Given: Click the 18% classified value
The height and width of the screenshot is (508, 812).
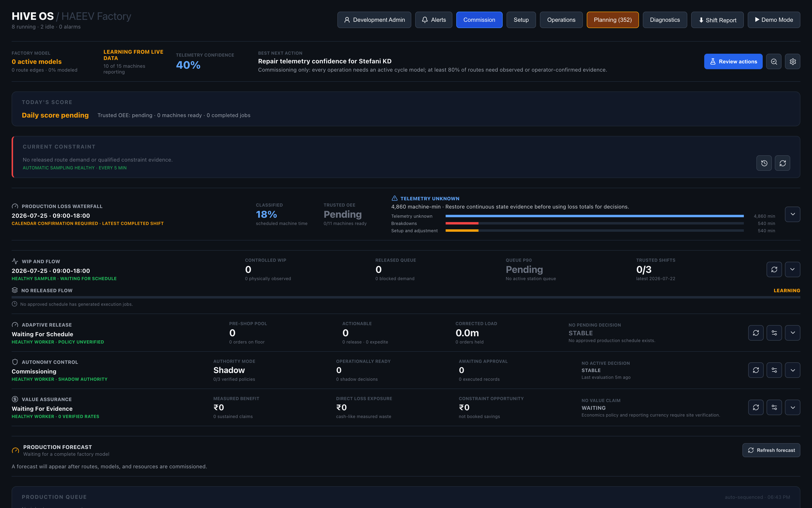Looking at the screenshot, I should pyautogui.click(x=266, y=214).
